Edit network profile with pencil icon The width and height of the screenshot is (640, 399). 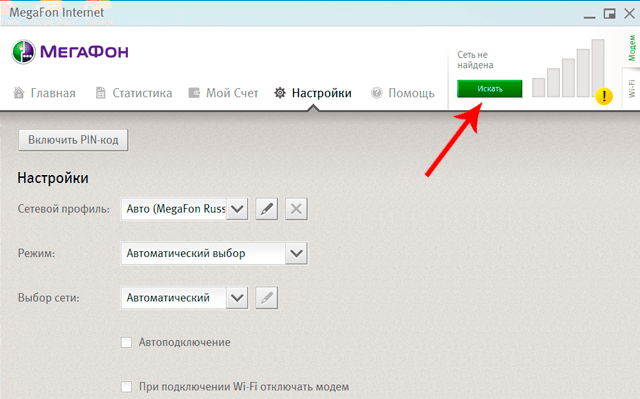coord(267,209)
